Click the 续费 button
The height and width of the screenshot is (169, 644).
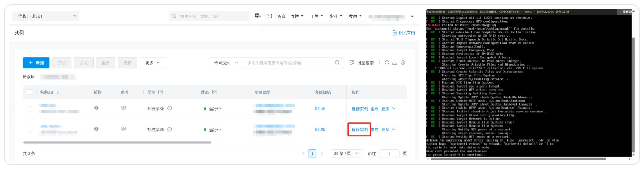tap(128, 63)
